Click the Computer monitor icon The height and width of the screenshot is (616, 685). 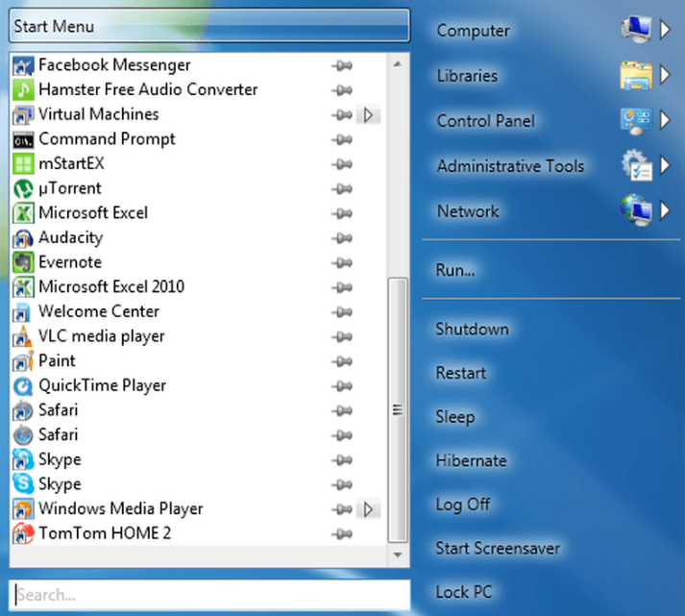pyautogui.click(x=637, y=30)
